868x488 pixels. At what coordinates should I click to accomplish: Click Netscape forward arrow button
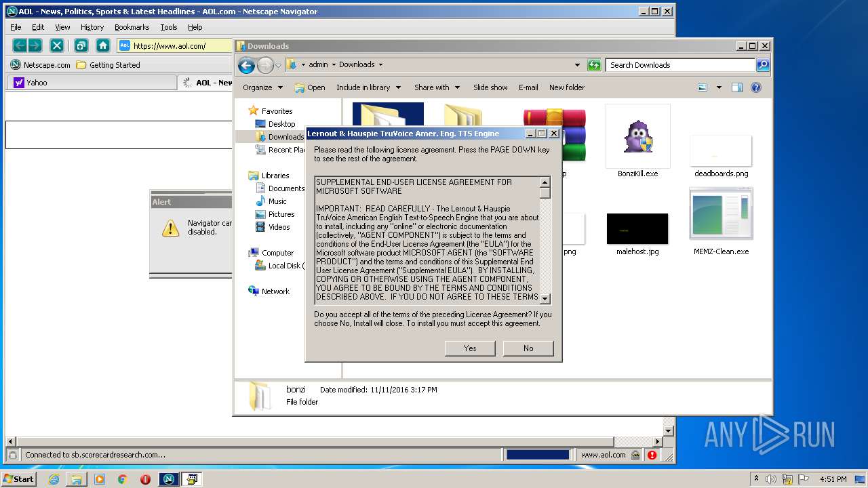35,45
